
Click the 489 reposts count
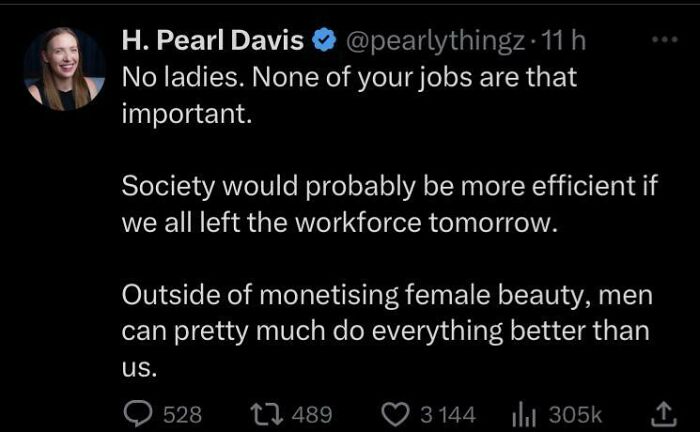[311, 412]
